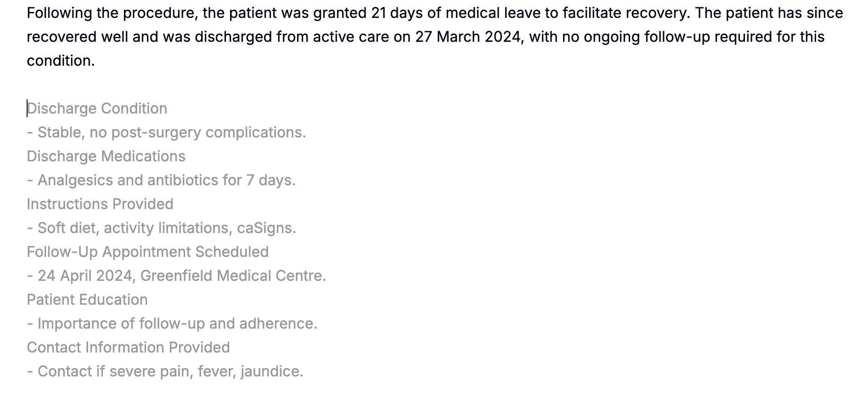Place cursor in "Importance of follow-up and adherence" line
This screenshot has width=868, height=398.
click(x=177, y=324)
